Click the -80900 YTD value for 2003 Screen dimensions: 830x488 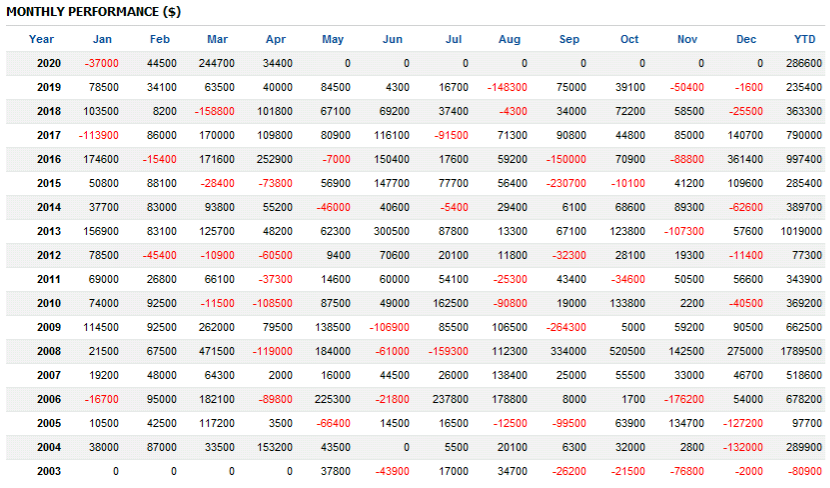(804, 471)
